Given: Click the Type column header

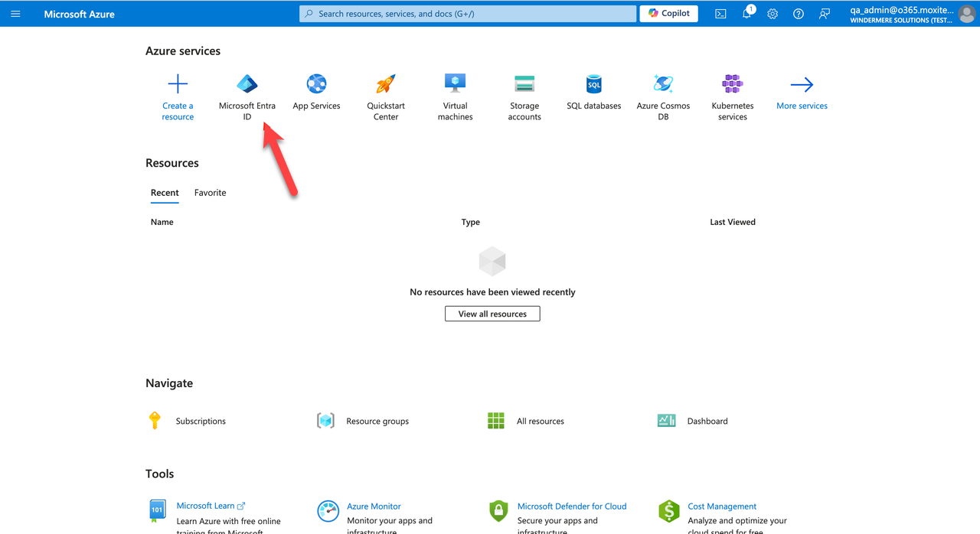Looking at the screenshot, I should [471, 222].
